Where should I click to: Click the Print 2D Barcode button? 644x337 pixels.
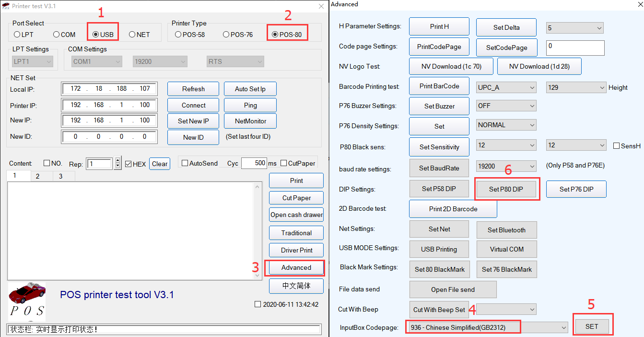click(453, 209)
